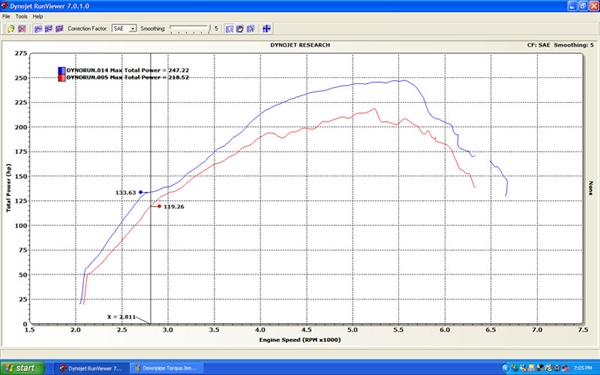
Task: Select the first graph type toolbar icon
Action: click(x=38, y=29)
